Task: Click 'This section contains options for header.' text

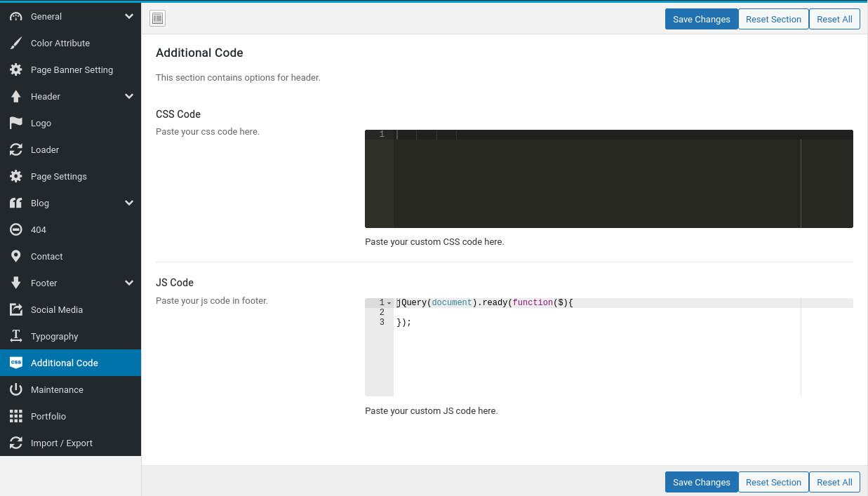Action: pyautogui.click(x=238, y=78)
